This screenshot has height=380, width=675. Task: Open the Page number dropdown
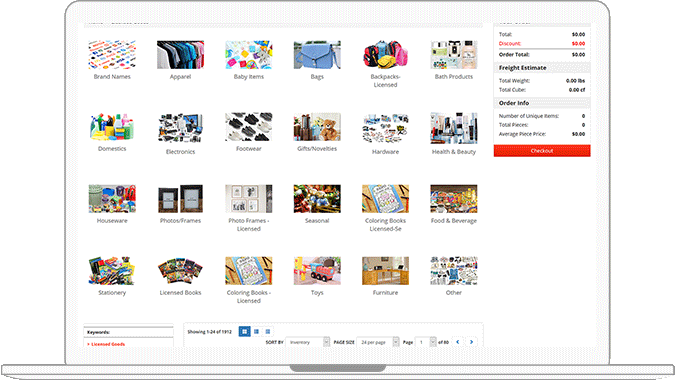426,342
